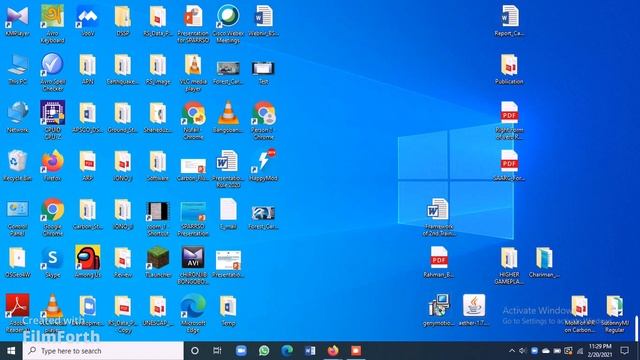
Task: Select the Chairman folder on desktop
Action: 544,262
